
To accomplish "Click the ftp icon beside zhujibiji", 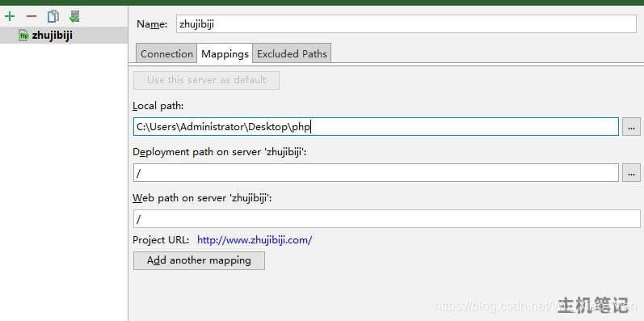I will [x=23, y=36].
